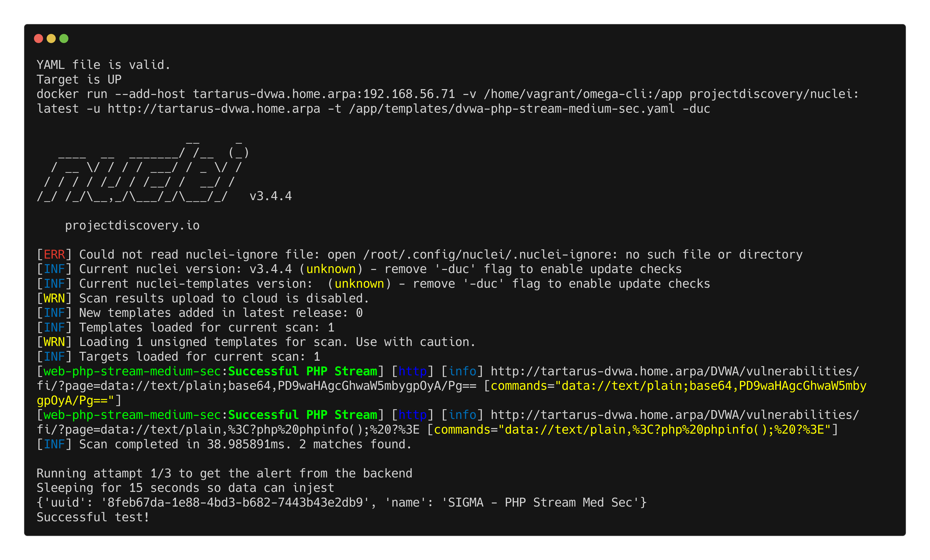Click the green maximize window dot
Screen dimensions: 930x560
pos(64,38)
